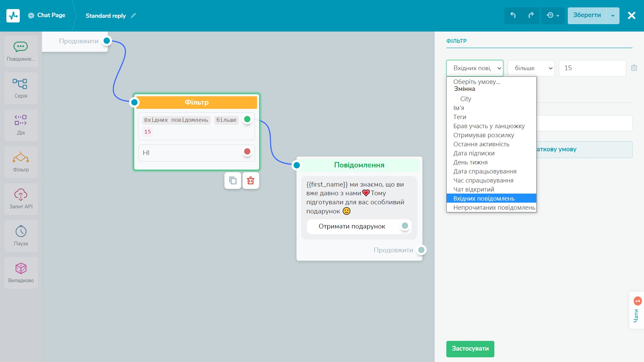644x362 pixels.
Task: Click add additional condition link
Action: point(584,150)
